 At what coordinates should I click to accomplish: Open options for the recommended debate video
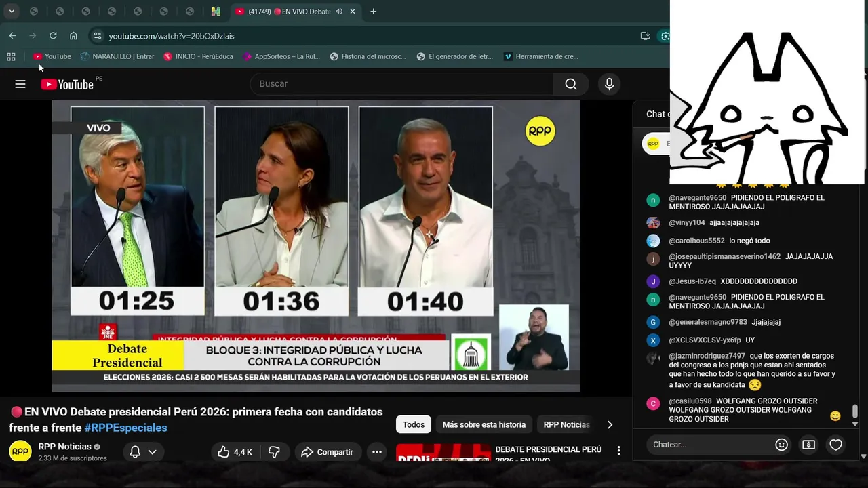618,451
